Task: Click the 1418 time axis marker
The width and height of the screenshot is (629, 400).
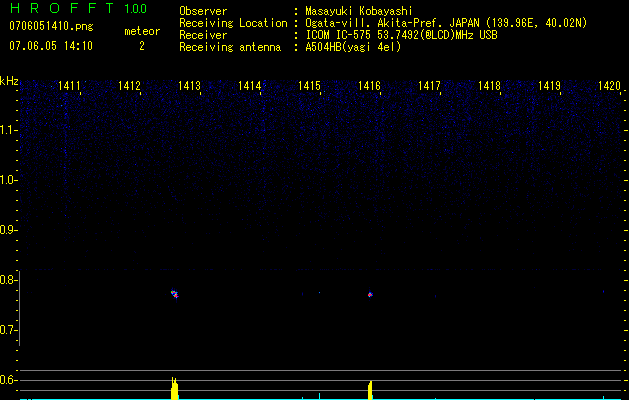Action: coord(489,86)
